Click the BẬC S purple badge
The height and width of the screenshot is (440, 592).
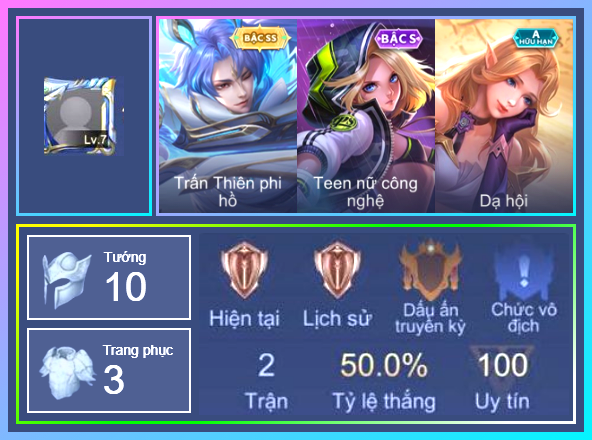tap(399, 39)
